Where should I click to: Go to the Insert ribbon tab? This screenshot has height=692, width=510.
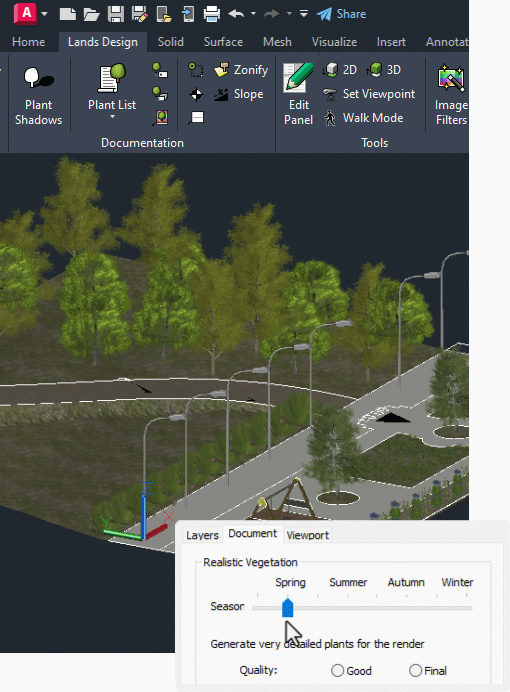click(391, 42)
